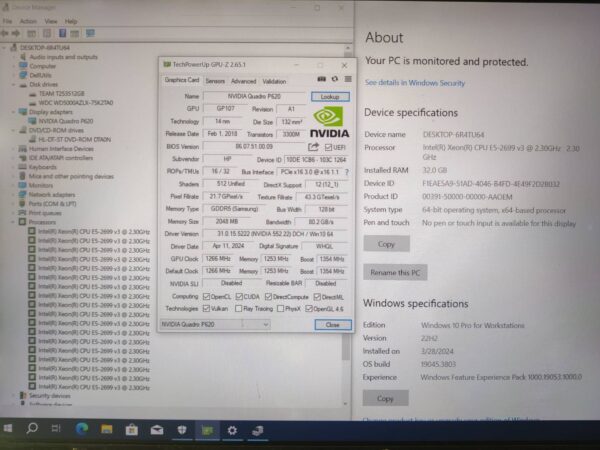The height and width of the screenshot is (450, 600).
Task: Take a GPU-Z screenshot with the camera icon
Action: click(x=321, y=79)
